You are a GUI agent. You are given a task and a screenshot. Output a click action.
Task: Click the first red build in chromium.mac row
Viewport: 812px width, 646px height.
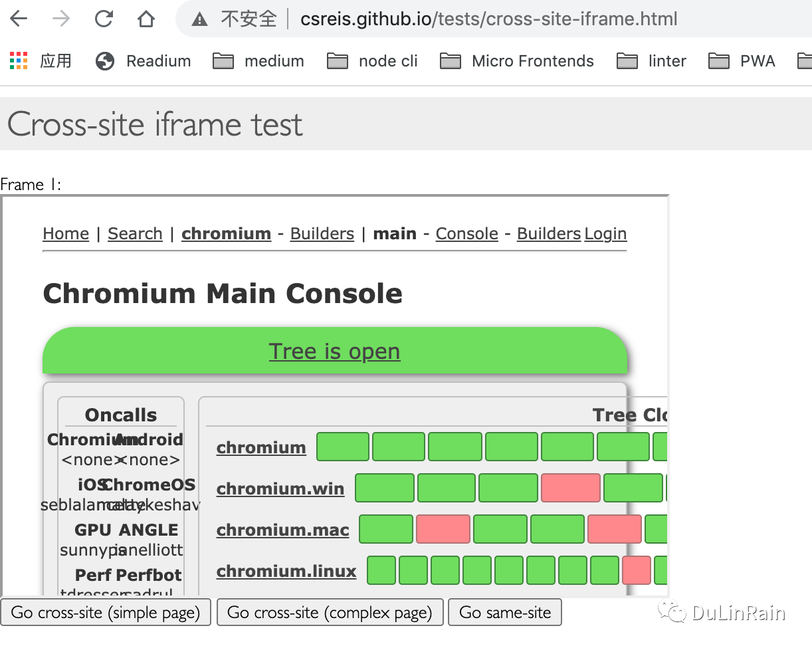(443, 529)
